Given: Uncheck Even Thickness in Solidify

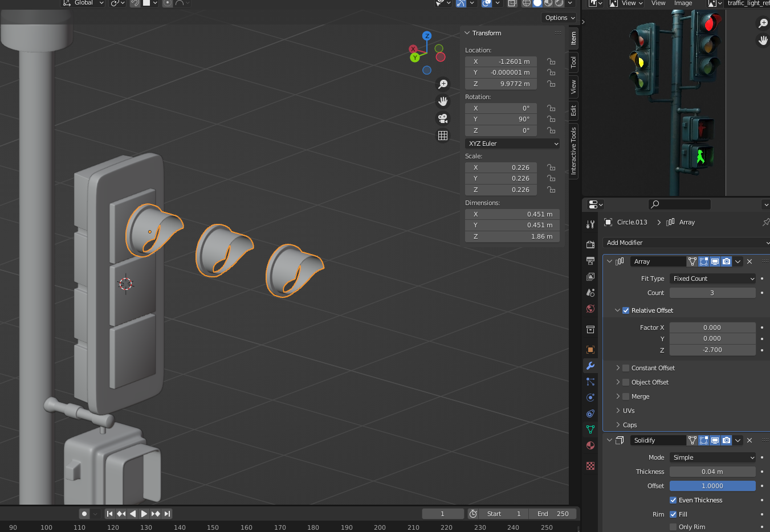Looking at the screenshot, I should pos(673,500).
